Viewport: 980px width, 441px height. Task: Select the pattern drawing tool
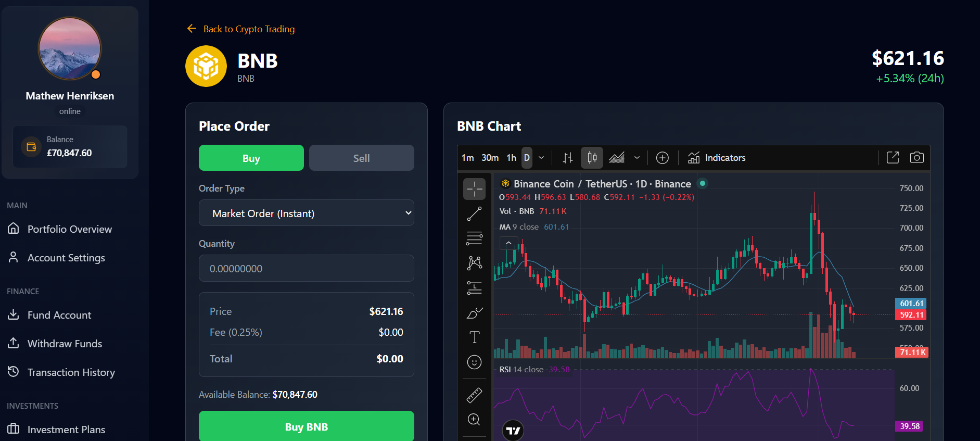click(474, 263)
